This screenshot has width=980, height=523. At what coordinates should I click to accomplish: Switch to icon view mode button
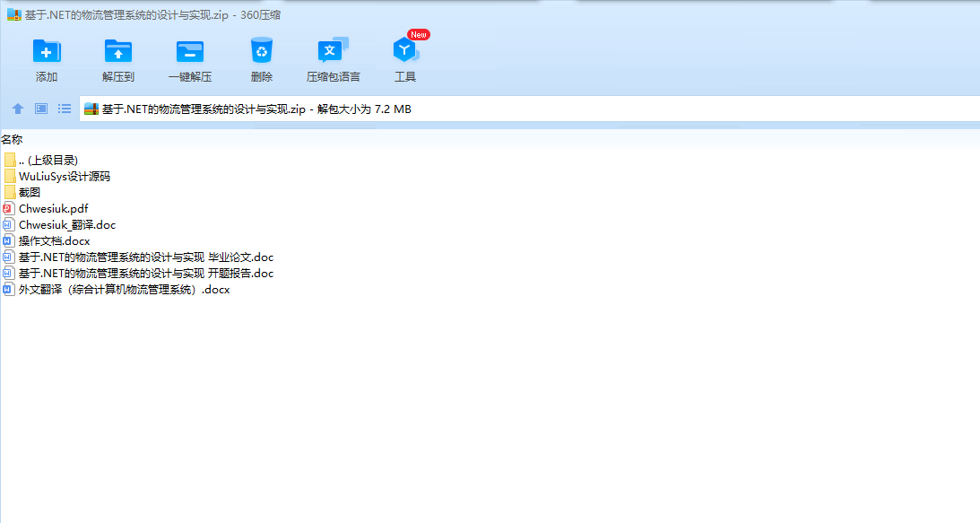[x=41, y=109]
